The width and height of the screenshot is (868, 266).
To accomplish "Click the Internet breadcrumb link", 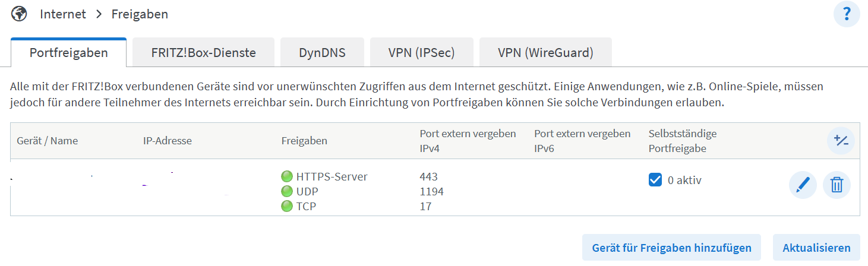I will pos(63,14).
